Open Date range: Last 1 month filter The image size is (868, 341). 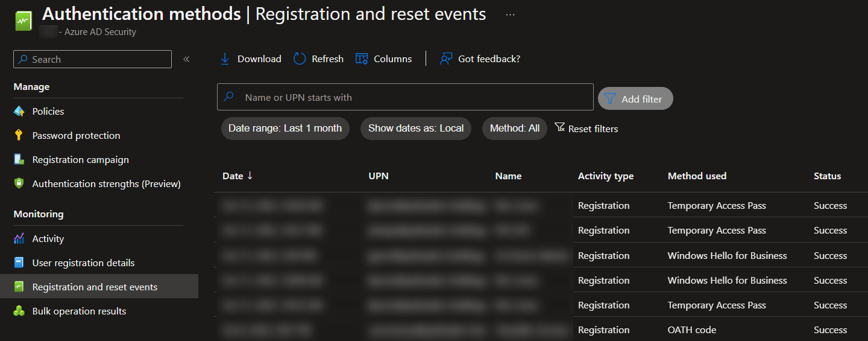click(285, 129)
